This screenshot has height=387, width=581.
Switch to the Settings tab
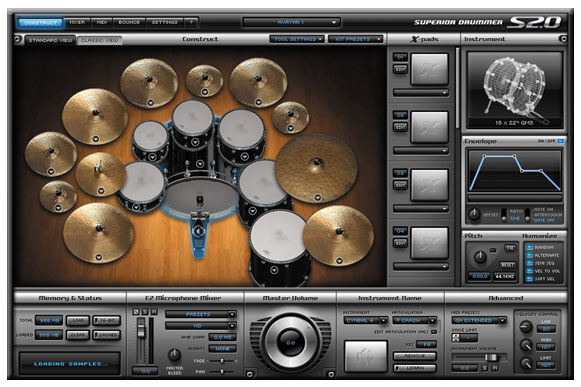click(165, 23)
